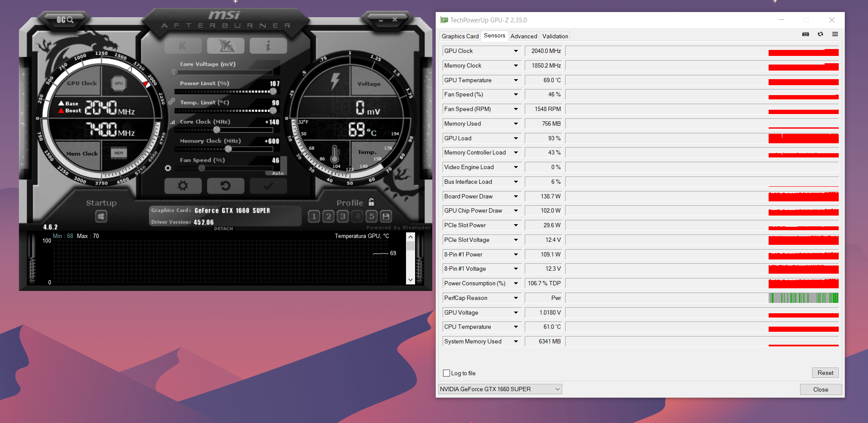Load Afterburner profile 3
This screenshot has width=868, height=423.
coord(343,216)
